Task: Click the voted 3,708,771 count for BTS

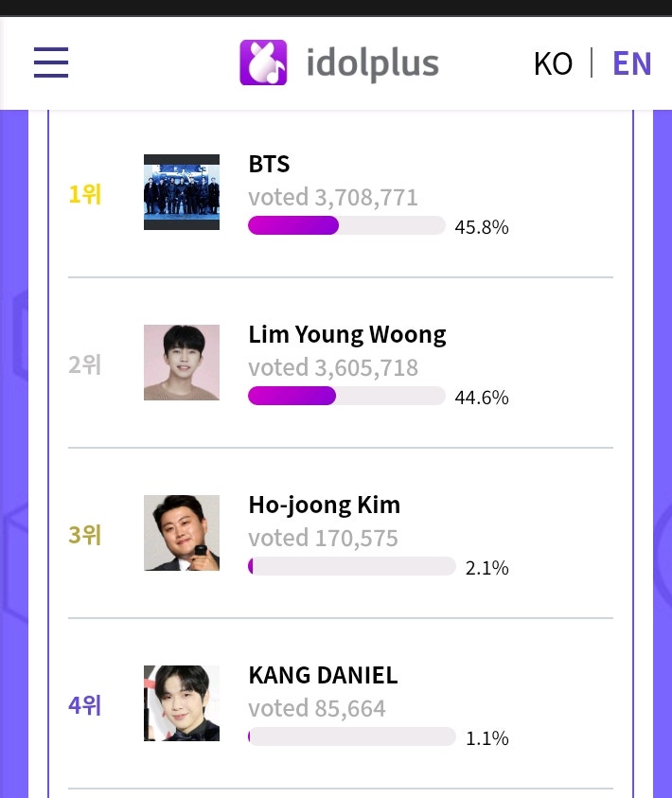Action: [x=332, y=196]
